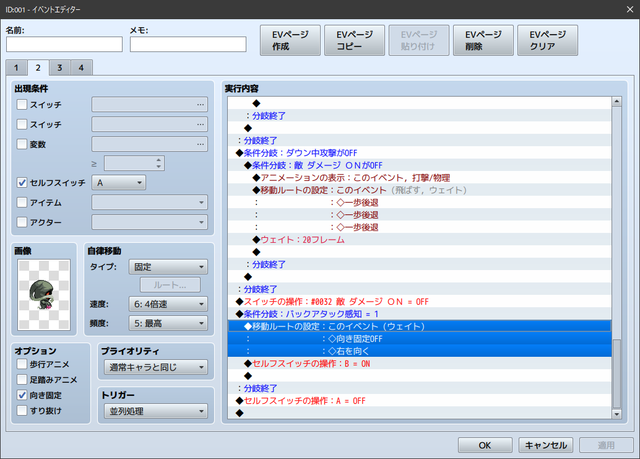
Task: Open the トリガー 並列処理 dropdown
Action: pyautogui.click(x=156, y=411)
